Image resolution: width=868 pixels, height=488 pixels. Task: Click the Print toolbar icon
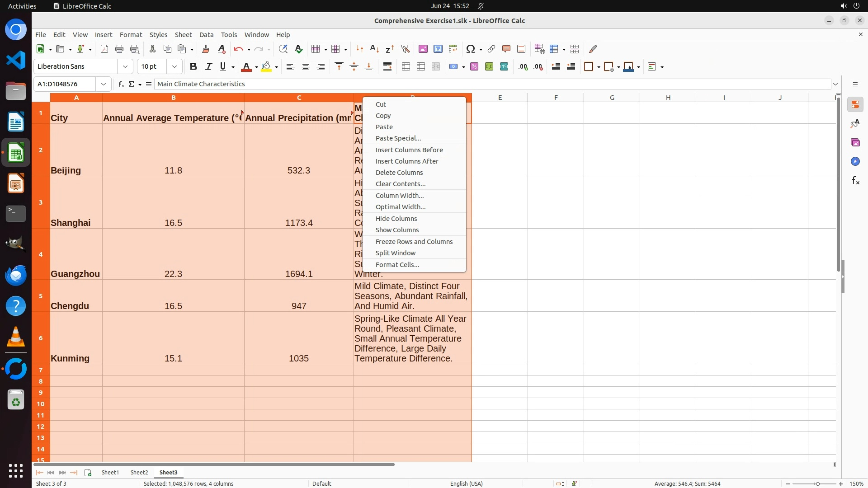[x=119, y=49]
